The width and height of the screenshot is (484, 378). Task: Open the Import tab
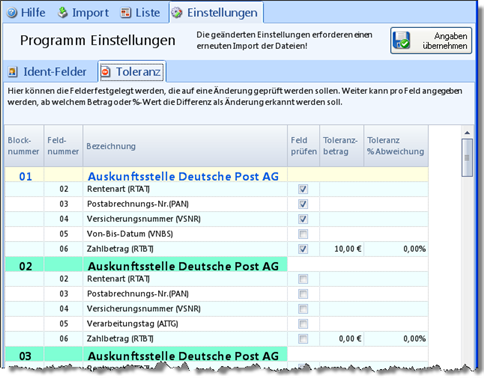pos(83,13)
